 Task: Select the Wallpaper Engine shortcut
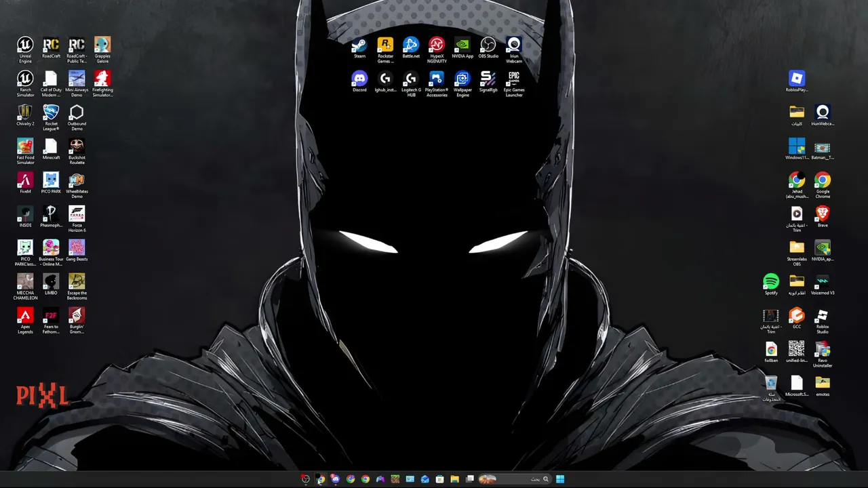(x=462, y=84)
